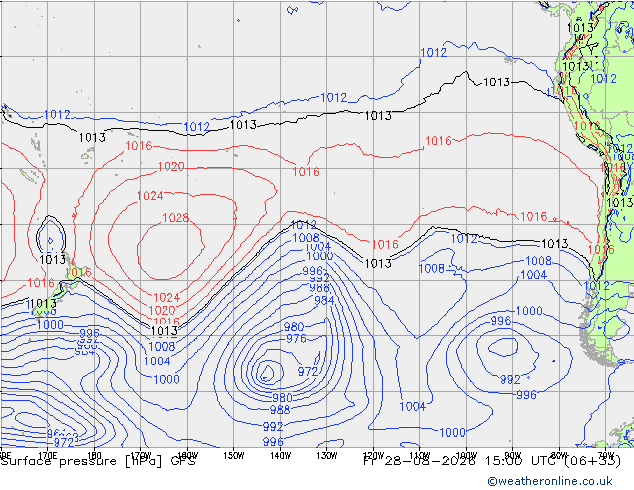
Task: Click the 1013 label between 1008 and lower 1020 labels
Action: click(x=164, y=331)
